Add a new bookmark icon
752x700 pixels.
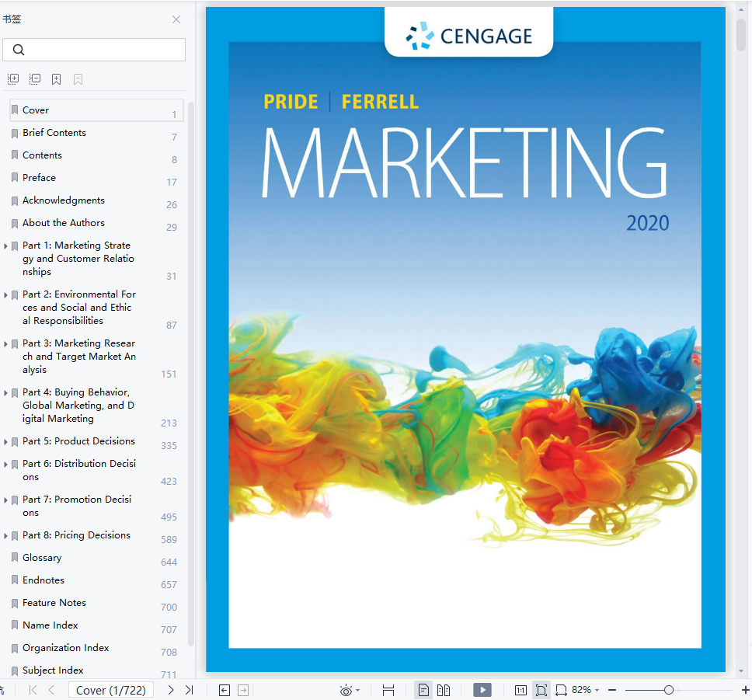click(x=56, y=79)
